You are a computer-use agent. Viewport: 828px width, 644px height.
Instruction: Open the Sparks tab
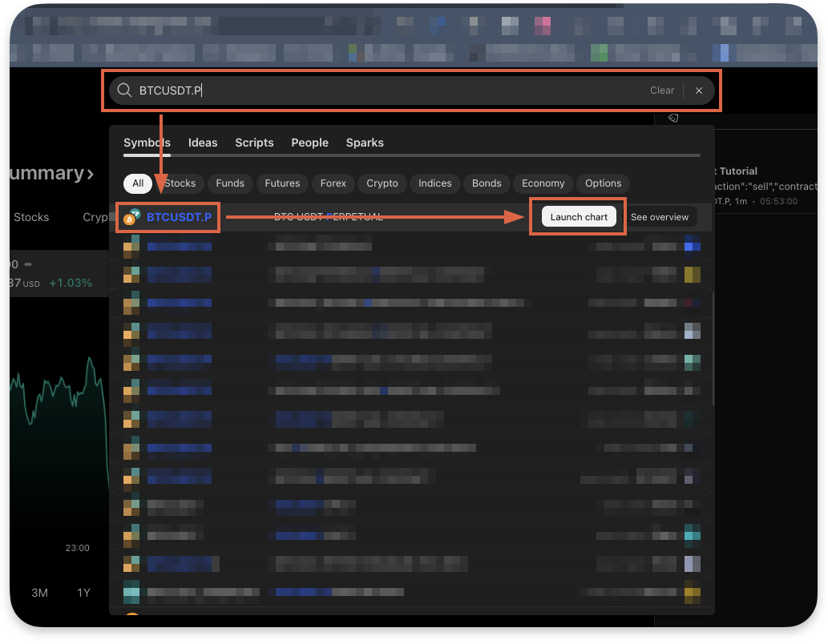[365, 143]
